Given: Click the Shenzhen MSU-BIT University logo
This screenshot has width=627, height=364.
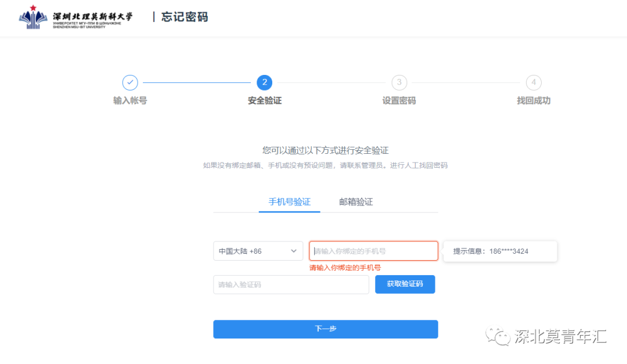Looking at the screenshot, I should 75,17.
